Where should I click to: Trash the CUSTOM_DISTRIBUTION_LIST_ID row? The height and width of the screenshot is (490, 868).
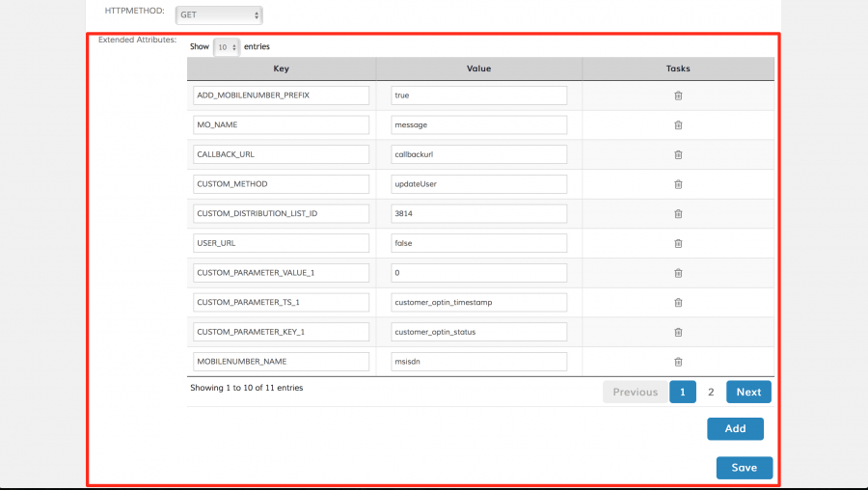[678, 214]
